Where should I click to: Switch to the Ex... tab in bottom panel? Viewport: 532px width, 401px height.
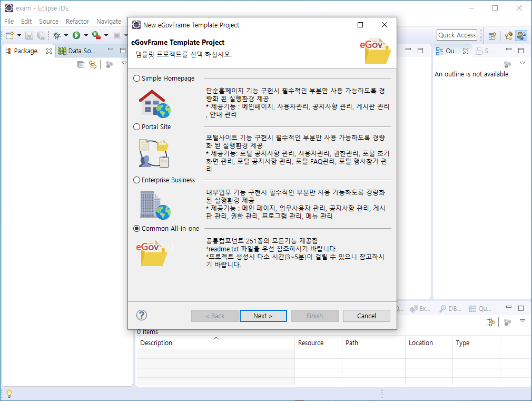420,309
